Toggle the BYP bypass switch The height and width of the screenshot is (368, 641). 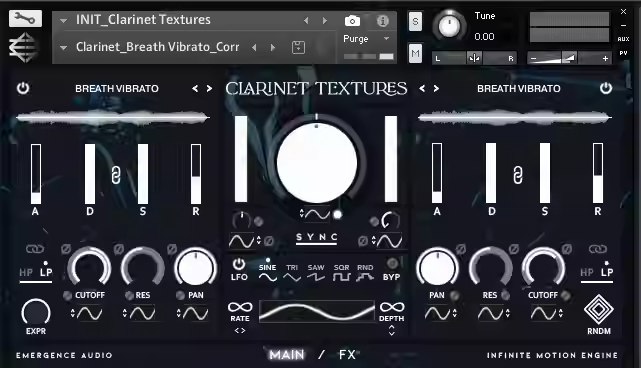392,263
